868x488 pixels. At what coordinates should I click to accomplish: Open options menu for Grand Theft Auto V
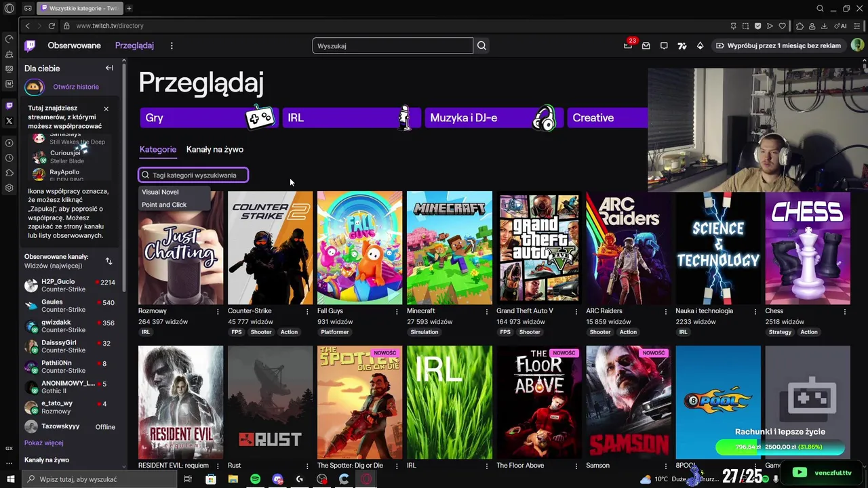576,311
